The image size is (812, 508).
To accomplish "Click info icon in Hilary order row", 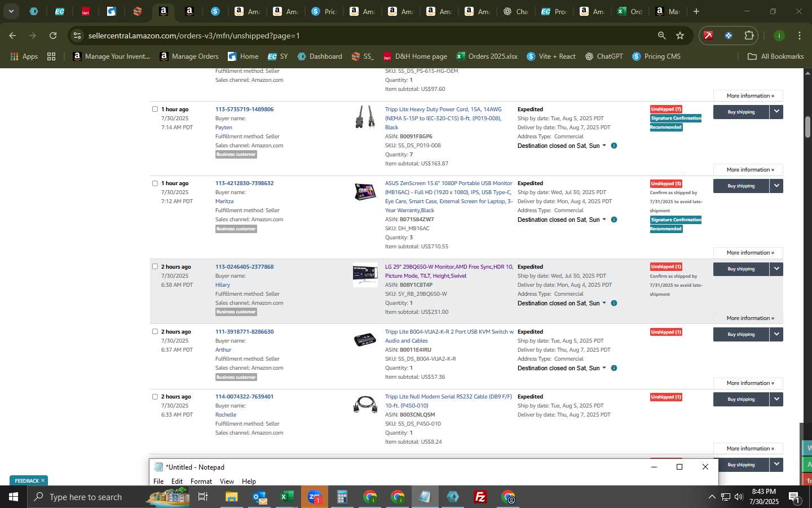I will (x=614, y=303).
